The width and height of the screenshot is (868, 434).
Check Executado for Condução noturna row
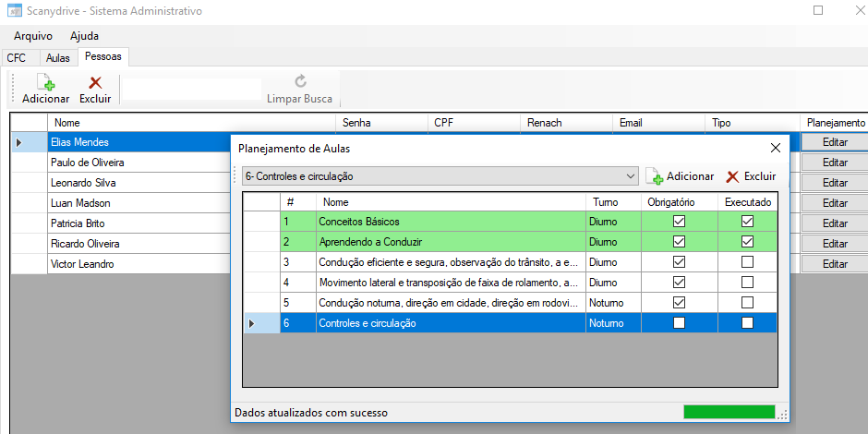(x=747, y=303)
